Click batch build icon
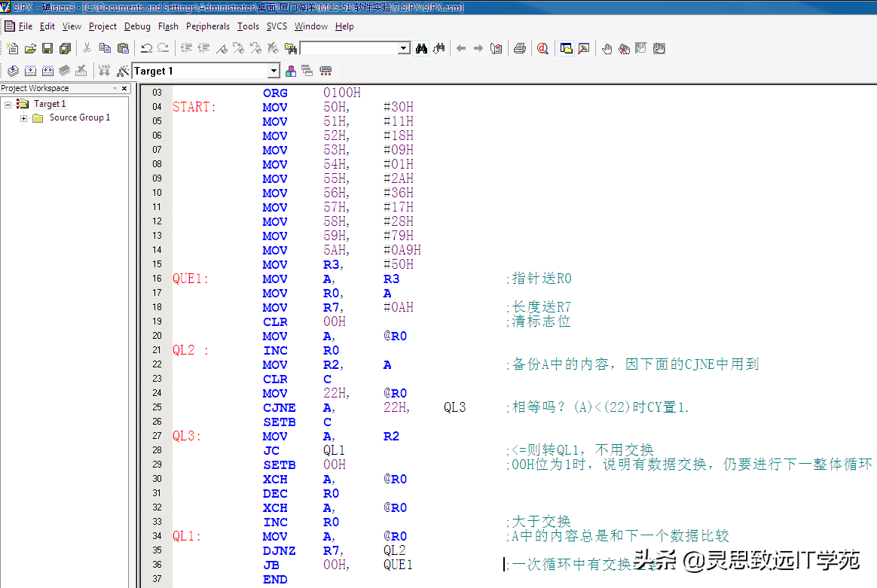This screenshot has height=588, width=877. pos(64,71)
